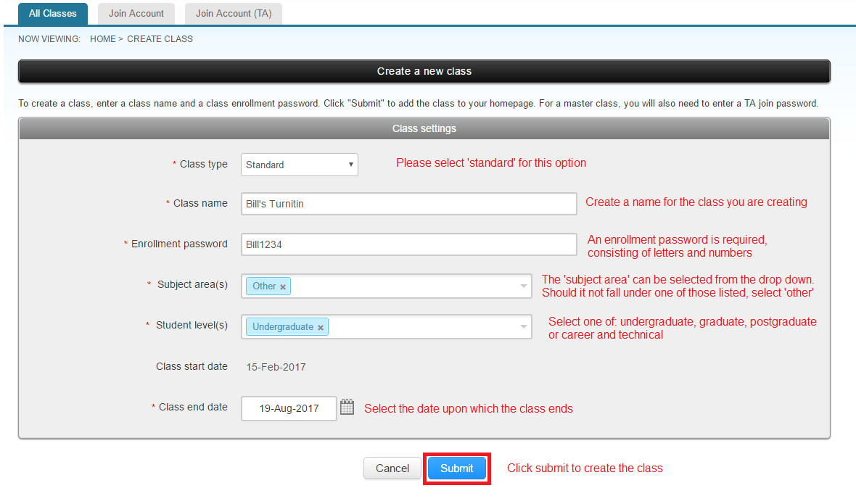Focus the Enrollment password field
The width and height of the screenshot is (856, 504).
click(408, 244)
